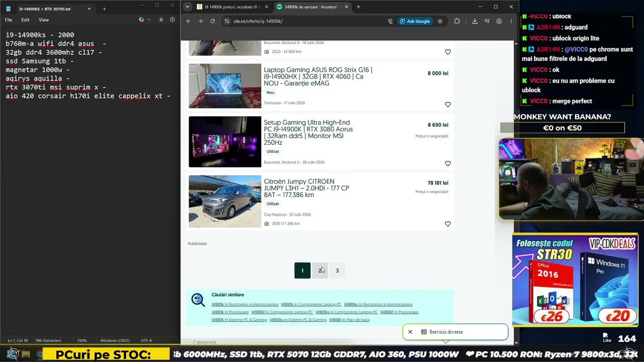Click the 'i9-14900ks - 2000' line in Notepad

[40, 35]
